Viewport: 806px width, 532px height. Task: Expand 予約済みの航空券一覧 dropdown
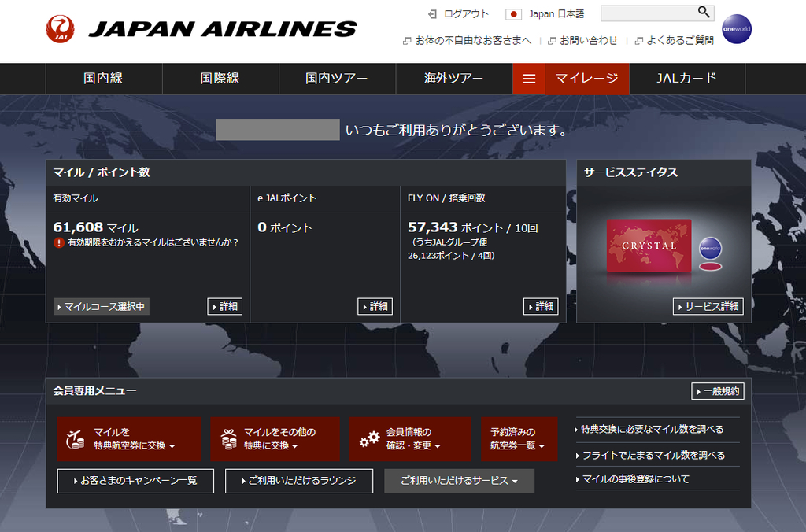(x=519, y=439)
